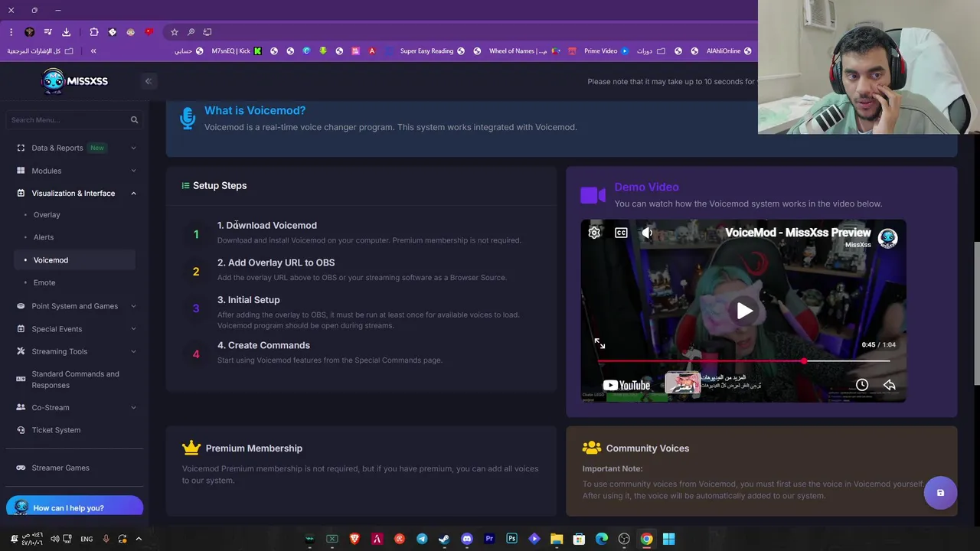Click the page's vertical scrollbar
This screenshot has height=551, width=980.
976,314
